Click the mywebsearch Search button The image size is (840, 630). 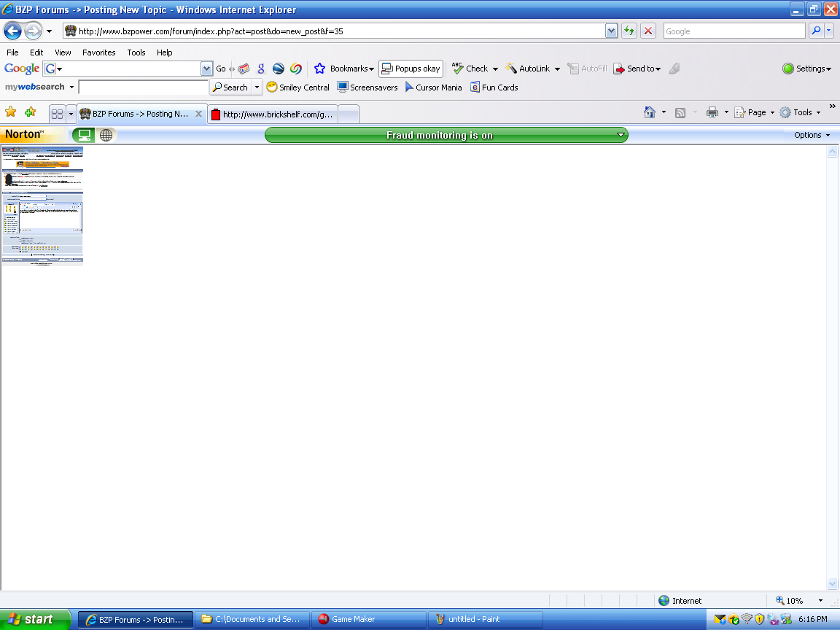pos(230,87)
